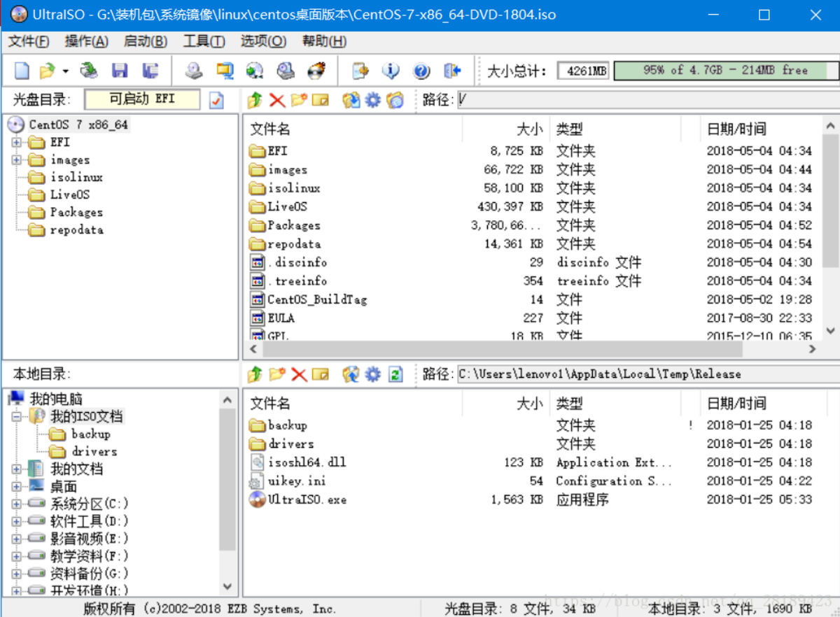Open properties with the upper pane gear icon
Screen dimensions: 840x617
click(x=373, y=100)
